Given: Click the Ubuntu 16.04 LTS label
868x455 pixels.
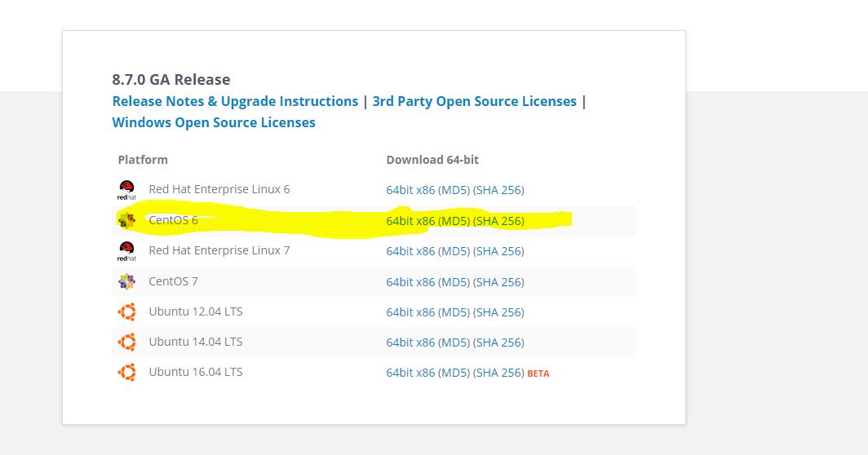Looking at the screenshot, I should pos(196,372).
